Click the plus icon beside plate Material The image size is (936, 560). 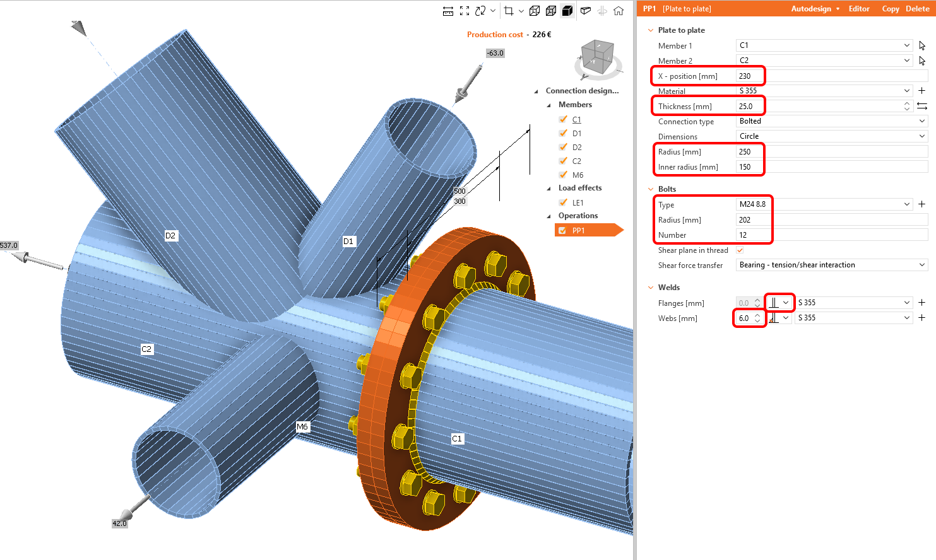[x=921, y=91]
